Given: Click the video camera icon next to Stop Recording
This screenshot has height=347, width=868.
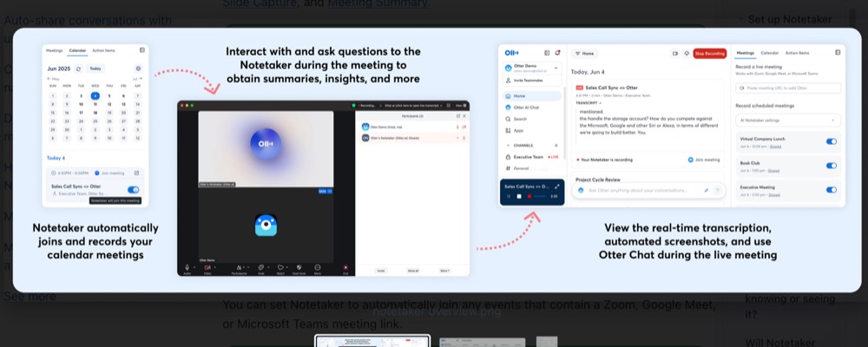Looking at the screenshot, I should [674, 54].
